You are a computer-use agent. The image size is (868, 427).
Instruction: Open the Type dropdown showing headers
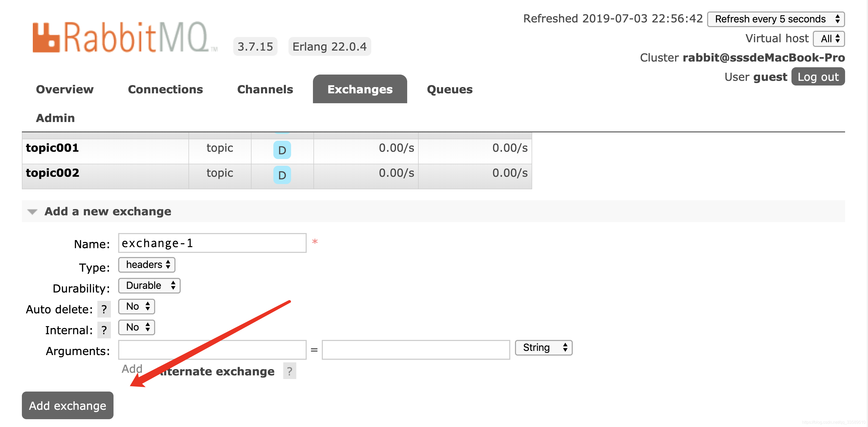[147, 265]
